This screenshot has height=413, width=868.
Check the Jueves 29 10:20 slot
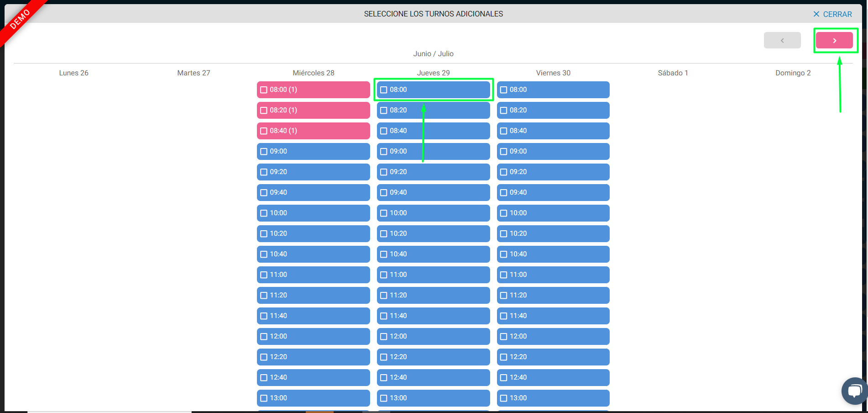click(x=433, y=233)
